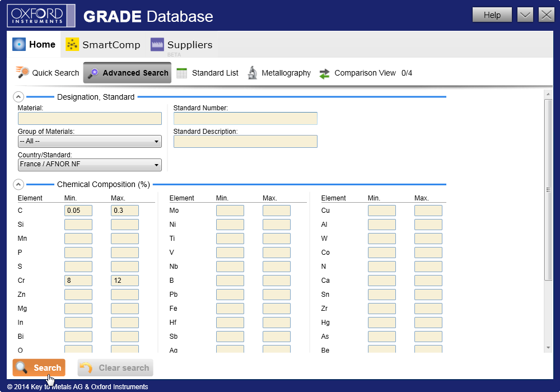
Task: Open the Group of Materials dropdown
Action: pyautogui.click(x=90, y=141)
